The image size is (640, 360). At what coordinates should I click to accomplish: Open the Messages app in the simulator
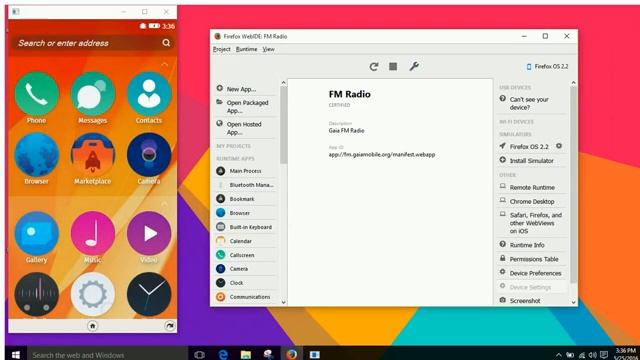point(93,95)
